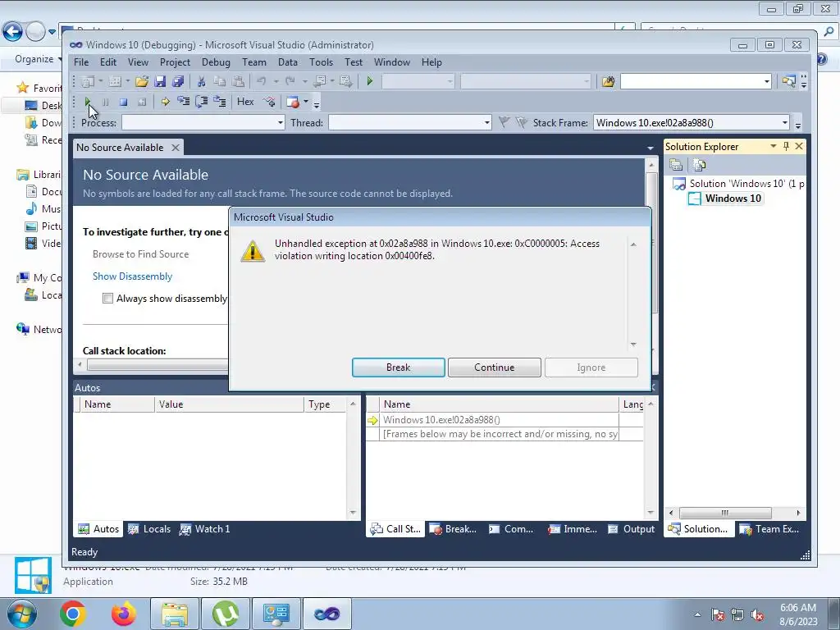This screenshot has width=840, height=630.
Task: Open the Thread dropdown
Action: click(x=487, y=123)
